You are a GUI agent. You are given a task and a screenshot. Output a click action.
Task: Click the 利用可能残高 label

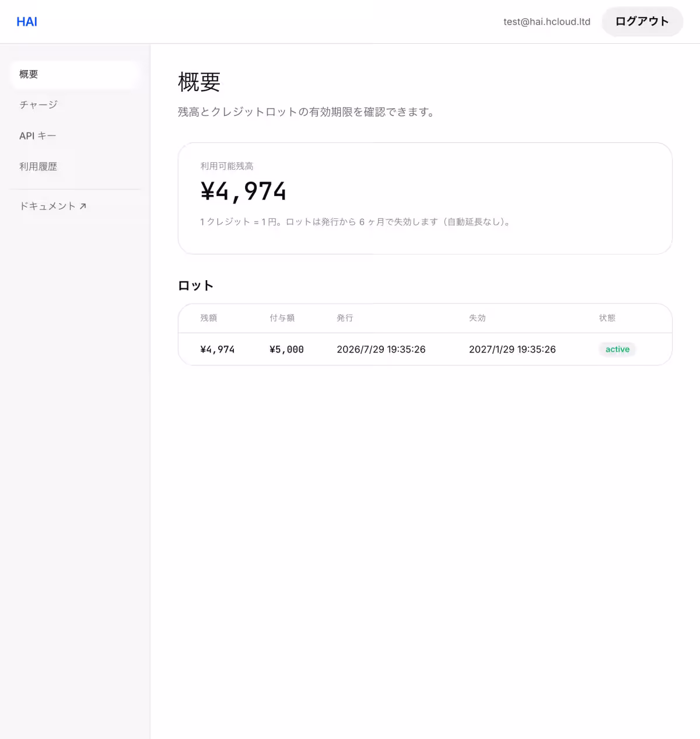[227, 166]
